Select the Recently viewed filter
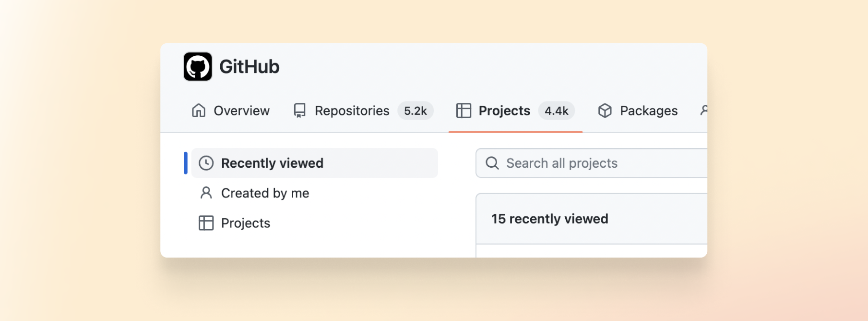868x321 pixels. click(x=272, y=163)
